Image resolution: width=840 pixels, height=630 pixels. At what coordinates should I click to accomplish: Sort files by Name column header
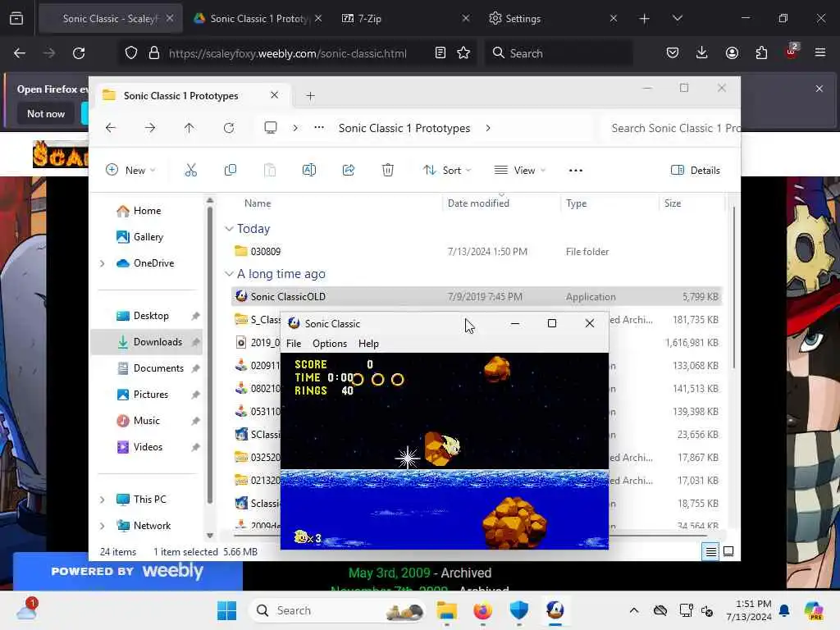258,203
